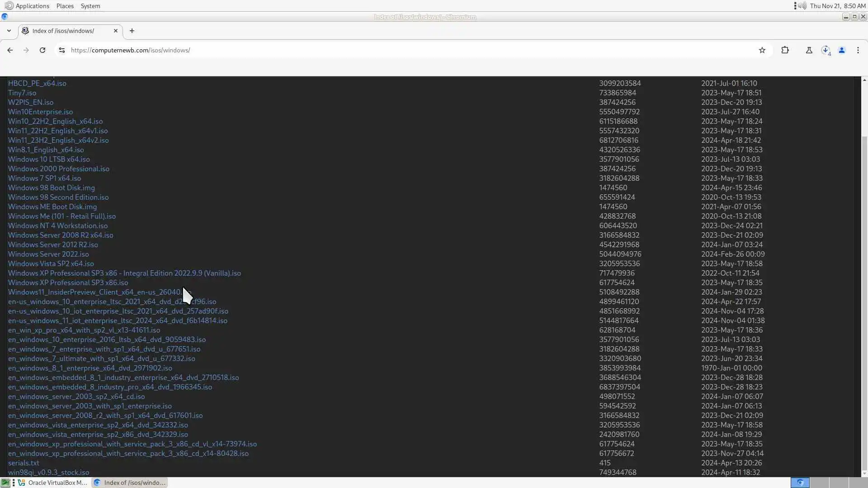
Task: Show downloads from toolbar icon
Action: (826, 50)
